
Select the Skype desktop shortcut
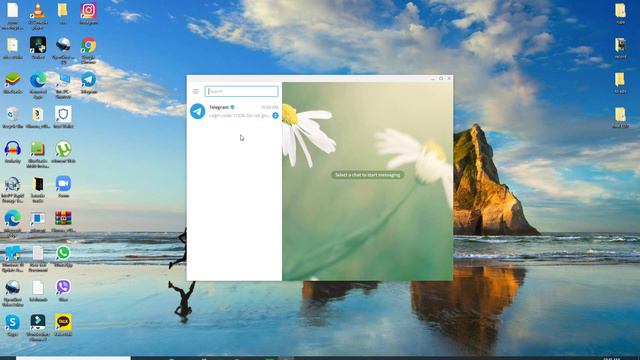pyautogui.click(x=13, y=325)
